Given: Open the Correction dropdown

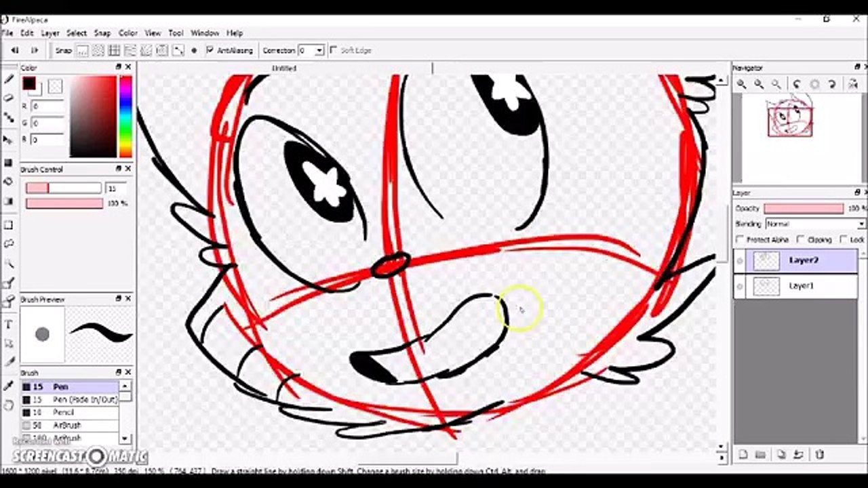Looking at the screenshot, I should [x=319, y=50].
